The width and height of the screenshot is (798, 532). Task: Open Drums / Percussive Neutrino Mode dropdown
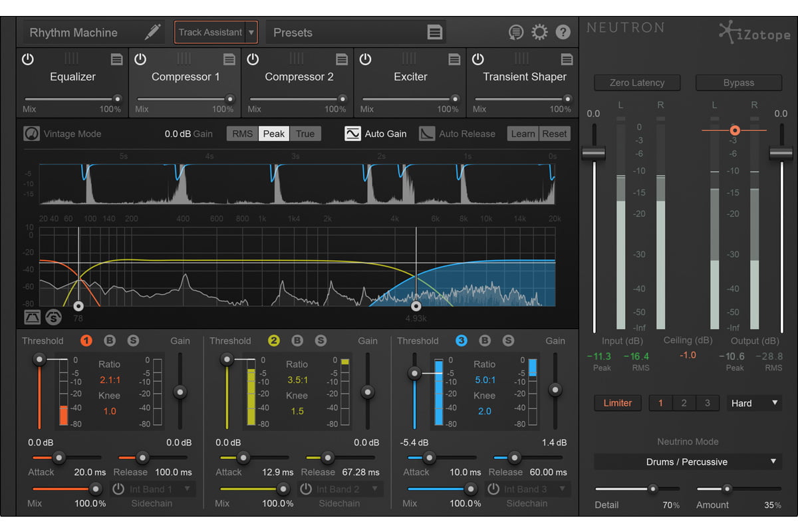coord(688,462)
